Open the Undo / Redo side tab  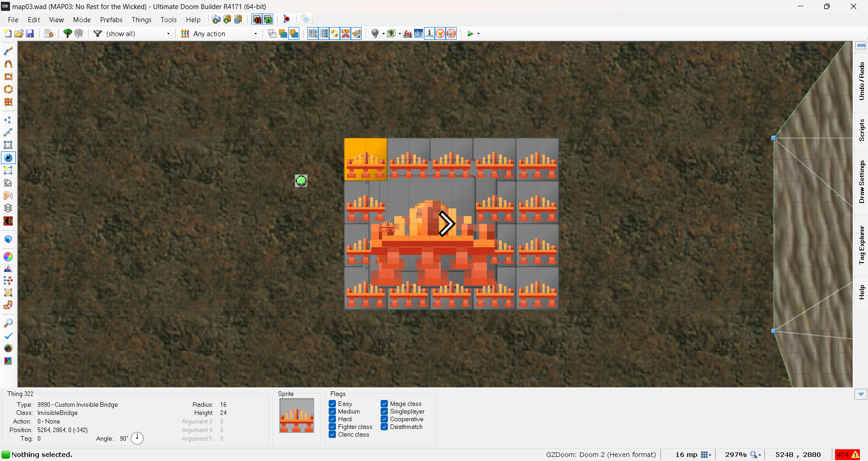[861, 81]
